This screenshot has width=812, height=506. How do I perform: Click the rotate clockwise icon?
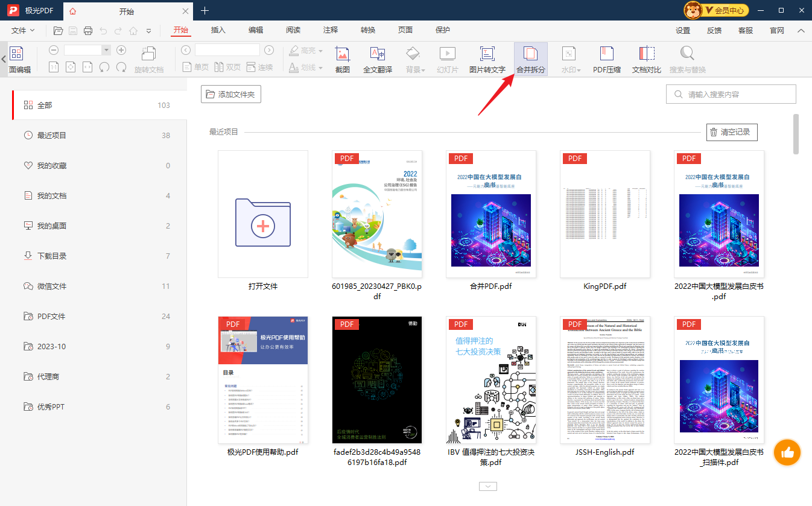(121, 67)
